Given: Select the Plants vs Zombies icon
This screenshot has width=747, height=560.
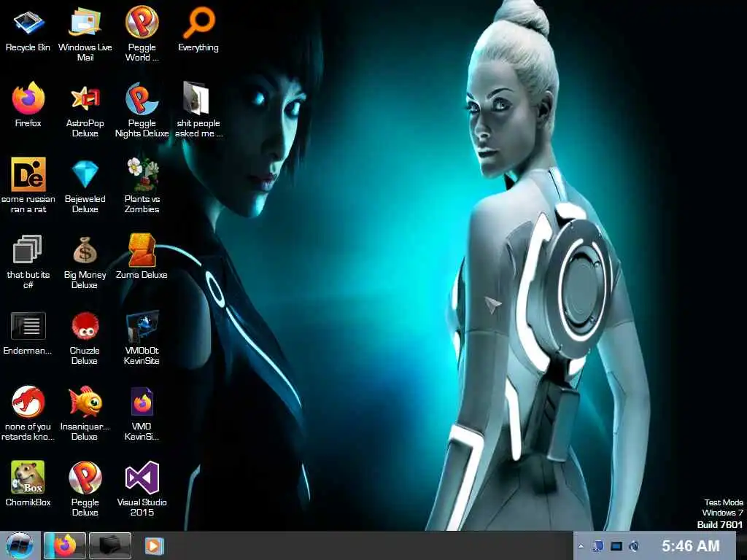Looking at the screenshot, I should 142,186.
